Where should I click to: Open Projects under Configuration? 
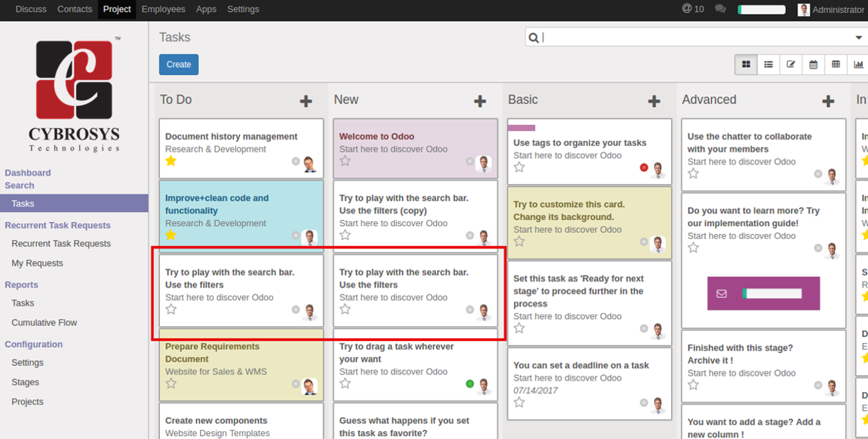28,402
